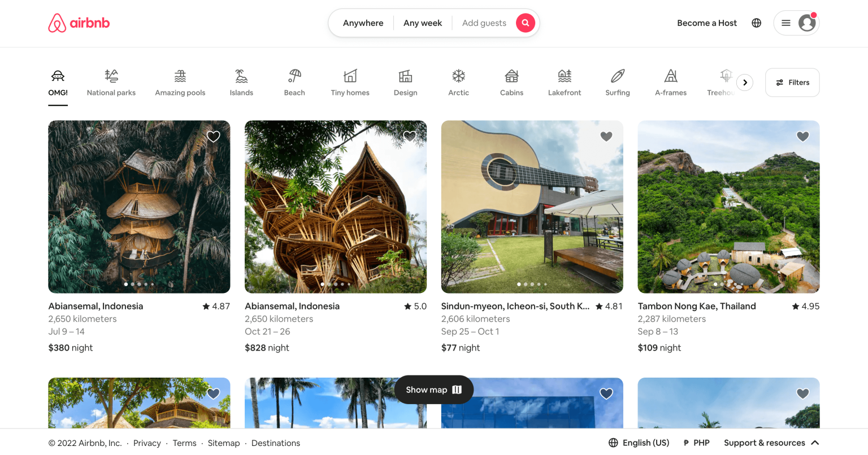868x455 pixels.
Task: Favorite the guitar-shaped house listing
Action: pyautogui.click(x=606, y=137)
